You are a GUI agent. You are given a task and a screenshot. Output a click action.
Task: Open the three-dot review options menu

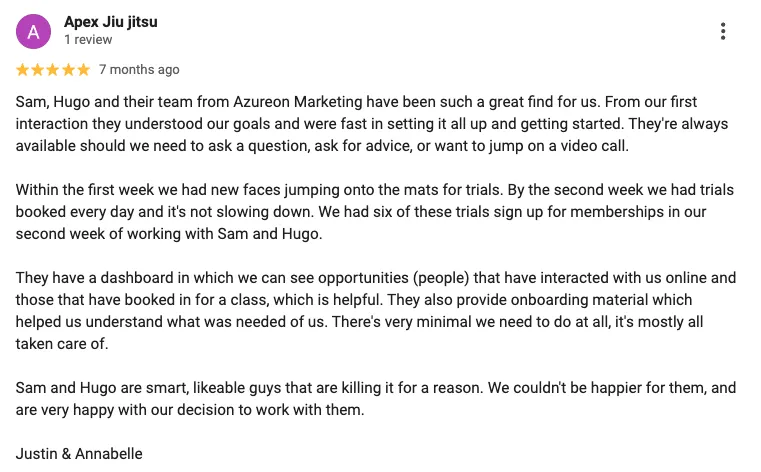[x=723, y=31]
